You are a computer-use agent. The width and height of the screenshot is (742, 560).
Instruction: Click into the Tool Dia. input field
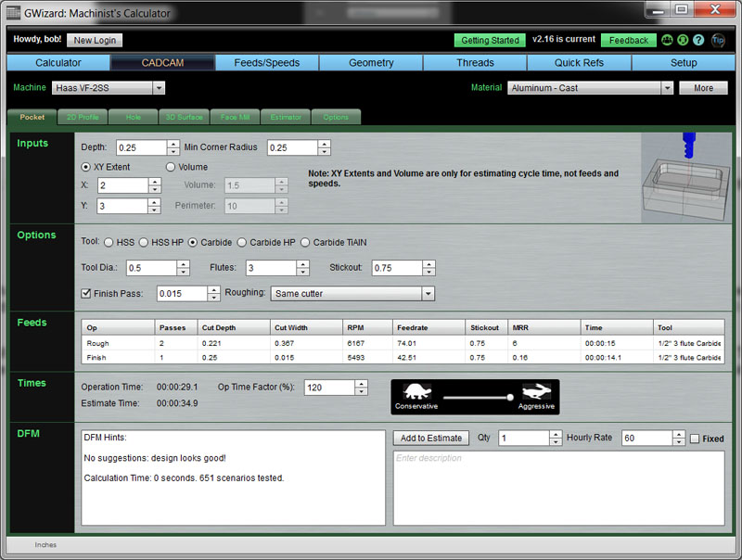151,268
